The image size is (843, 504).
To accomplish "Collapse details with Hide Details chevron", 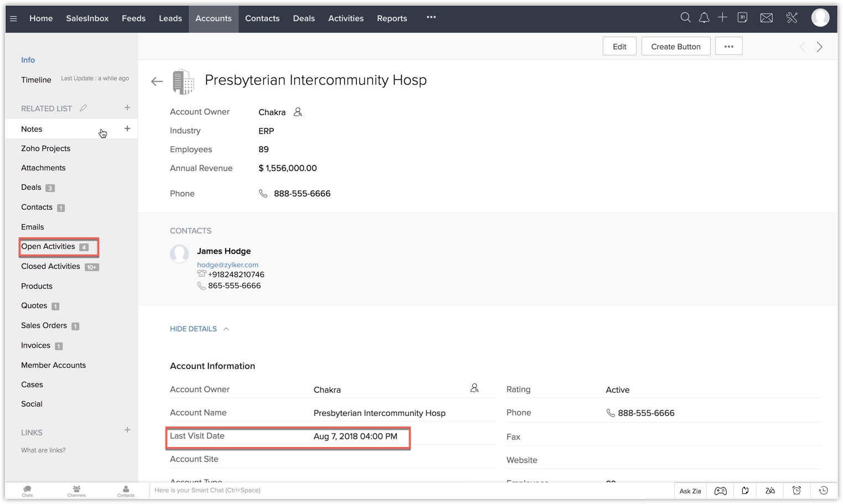I will pyautogui.click(x=226, y=329).
